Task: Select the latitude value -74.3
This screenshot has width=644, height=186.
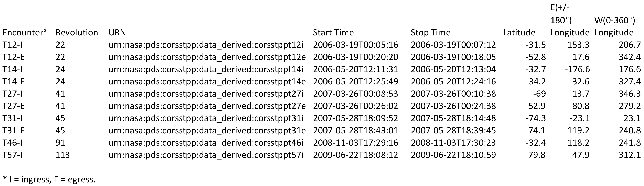Action: 536,118
